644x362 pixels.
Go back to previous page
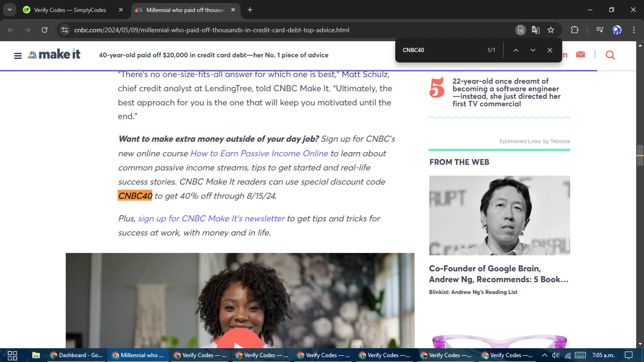(x=11, y=30)
